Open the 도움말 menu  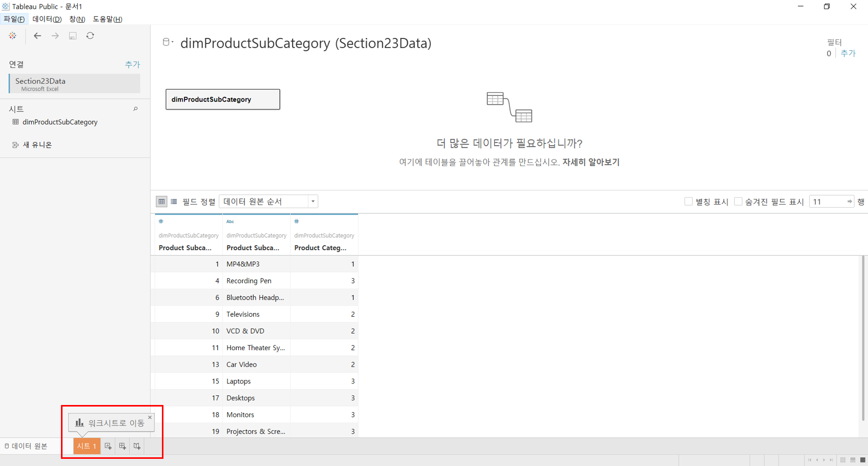point(107,19)
